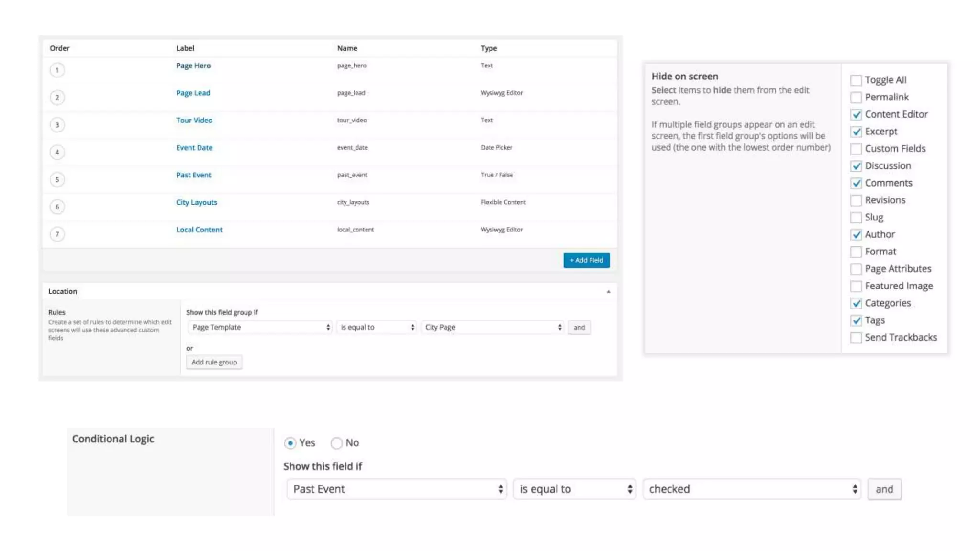Image resolution: width=980 pixels, height=551 pixels.
Task: Collapse the Location panel with the arrow
Action: [608, 291]
